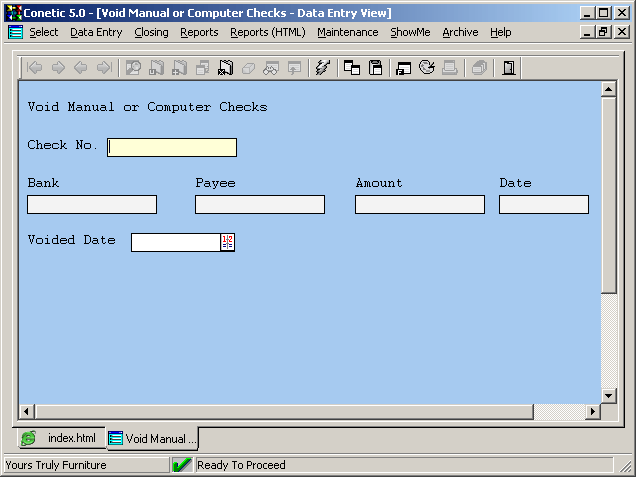Click into the Check No. field

(x=172, y=147)
